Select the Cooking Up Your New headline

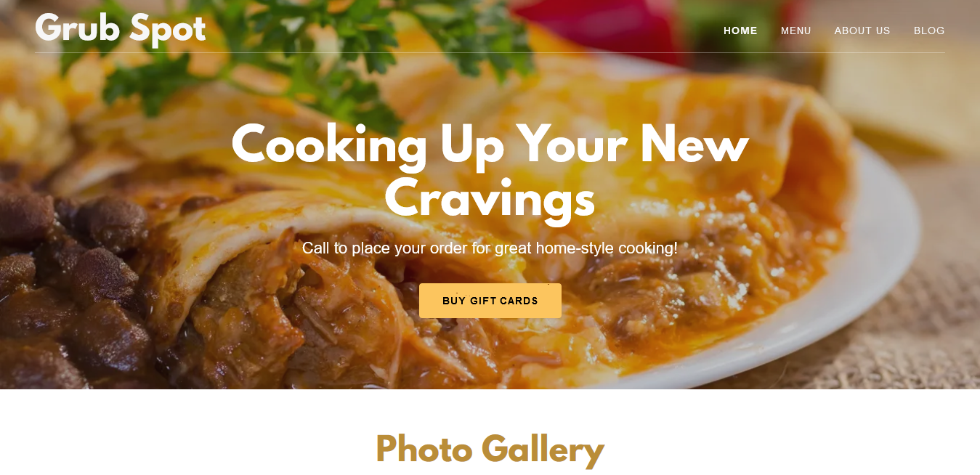tap(490, 144)
